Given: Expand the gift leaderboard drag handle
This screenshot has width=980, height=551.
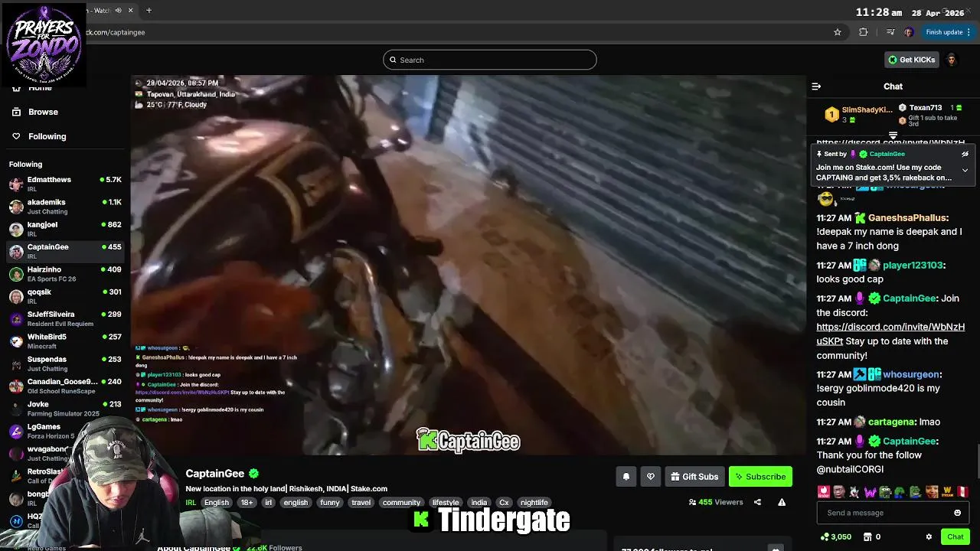Looking at the screenshot, I should coord(893,135).
